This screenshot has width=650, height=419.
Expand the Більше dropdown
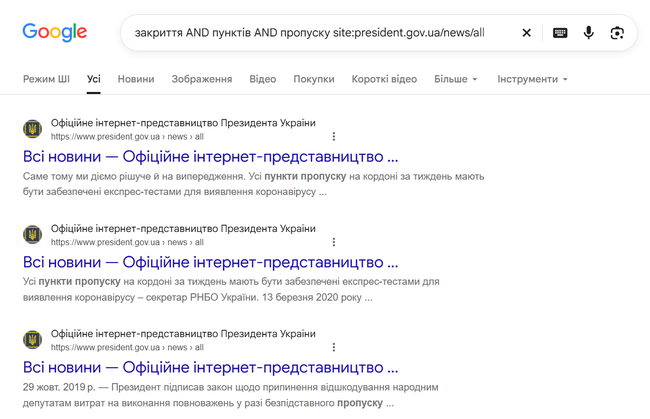point(456,79)
